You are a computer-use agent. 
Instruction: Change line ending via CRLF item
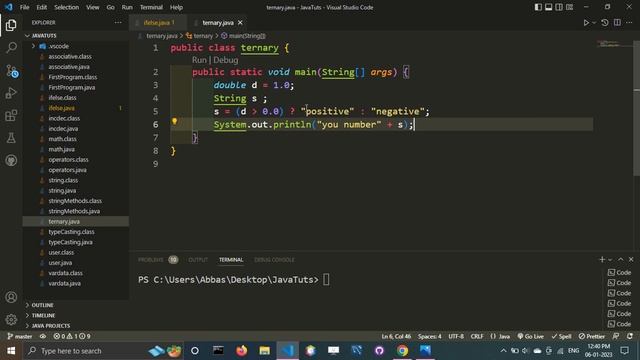tap(477, 336)
